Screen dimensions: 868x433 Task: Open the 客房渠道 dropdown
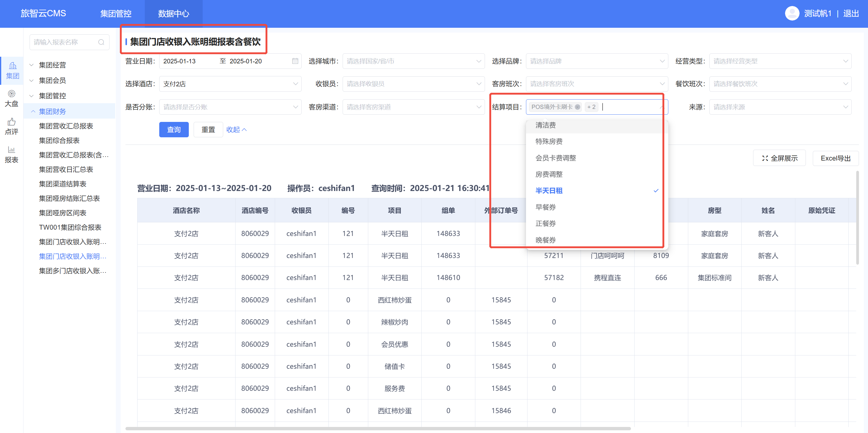413,107
